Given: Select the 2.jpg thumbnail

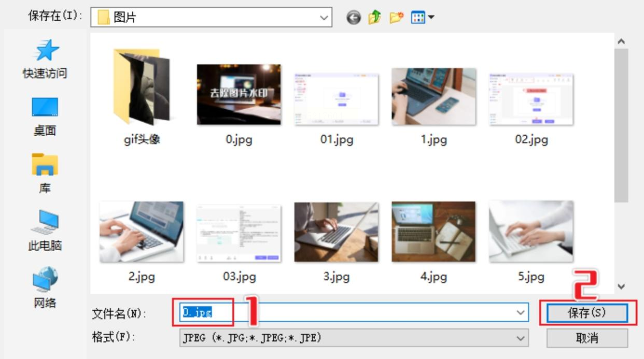Looking at the screenshot, I should 142,232.
